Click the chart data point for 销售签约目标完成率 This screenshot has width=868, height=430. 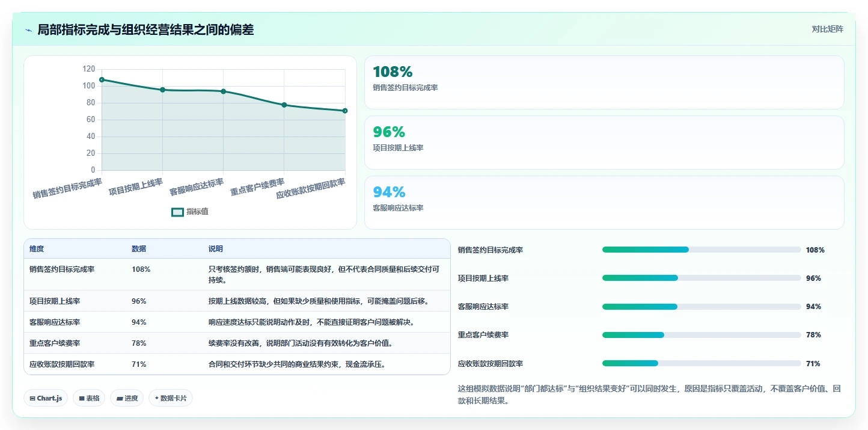point(102,79)
